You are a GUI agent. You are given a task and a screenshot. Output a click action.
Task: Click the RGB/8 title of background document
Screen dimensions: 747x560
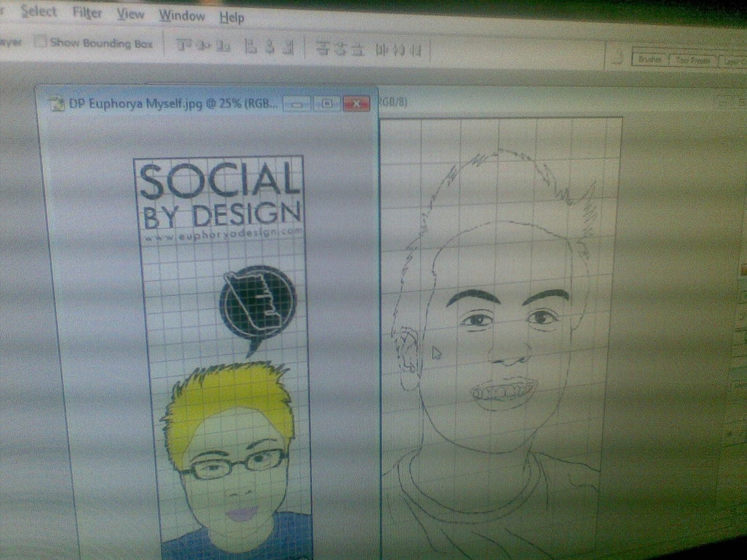click(x=394, y=102)
